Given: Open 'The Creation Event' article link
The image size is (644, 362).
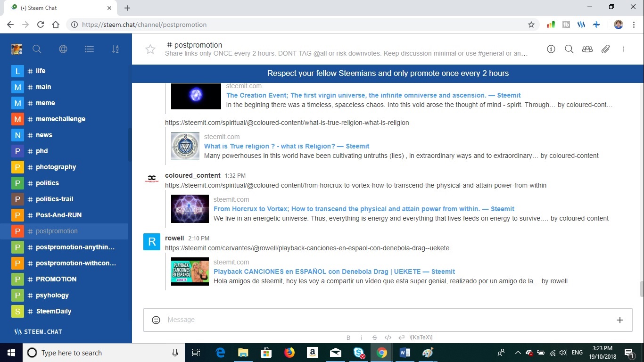Looking at the screenshot, I should [373, 95].
